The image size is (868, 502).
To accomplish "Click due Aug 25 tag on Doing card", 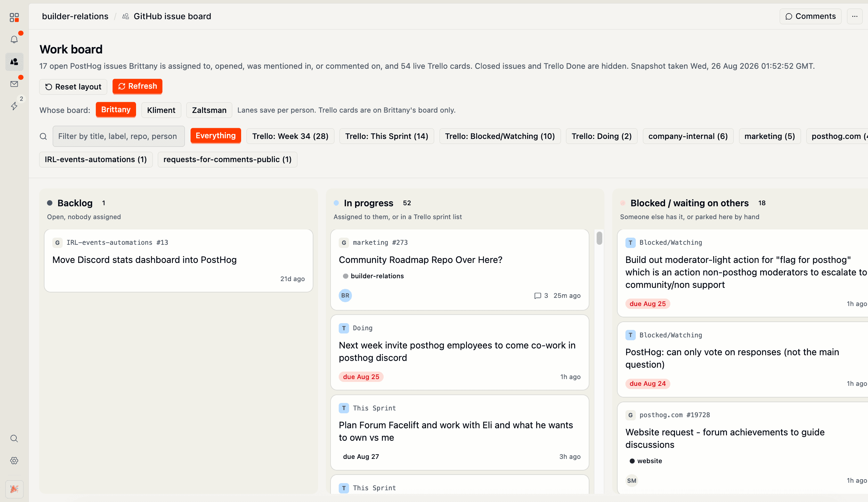I will pos(361,377).
